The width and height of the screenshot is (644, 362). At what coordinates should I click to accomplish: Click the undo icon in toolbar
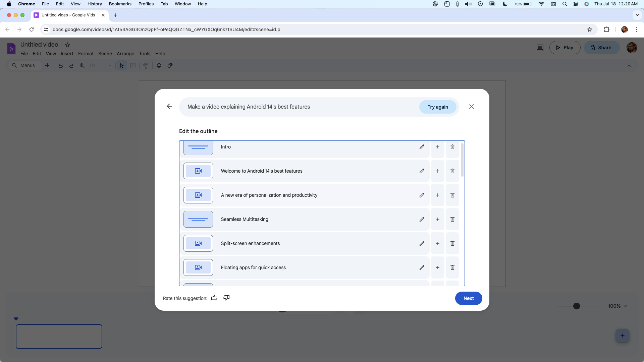click(x=61, y=65)
